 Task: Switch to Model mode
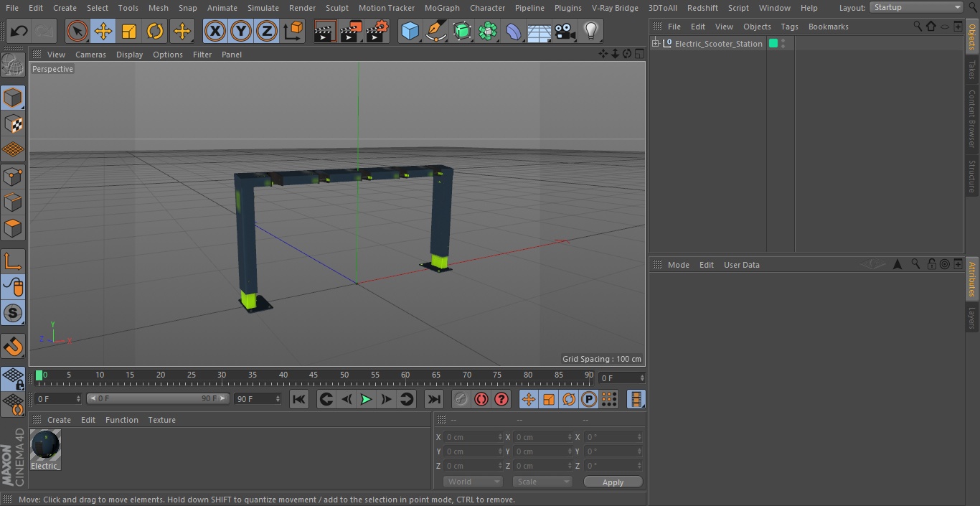pos(13,98)
